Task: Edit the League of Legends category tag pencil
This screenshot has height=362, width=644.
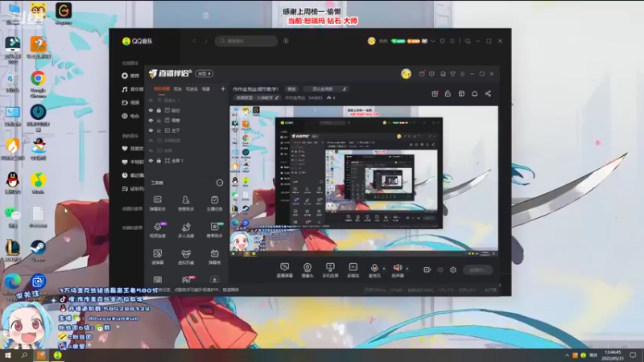Action: pyautogui.click(x=277, y=97)
